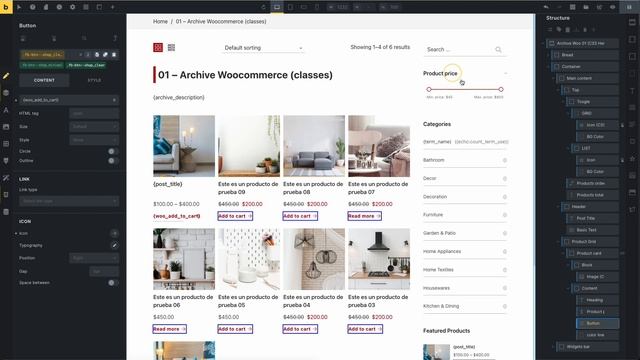Image resolution: width=640 pixels, height=360 pixels.
Task: Select the Post Title item in Structure
Action: [593, 218]
